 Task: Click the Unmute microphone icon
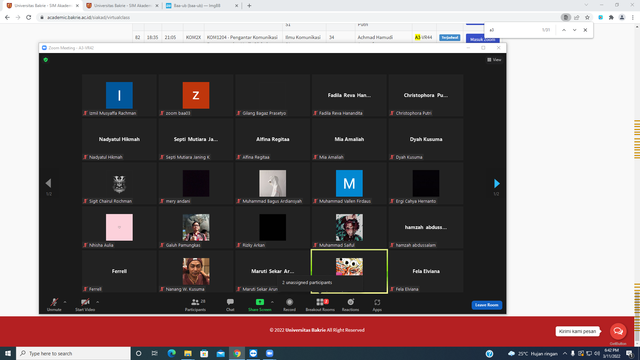[54, 302]
